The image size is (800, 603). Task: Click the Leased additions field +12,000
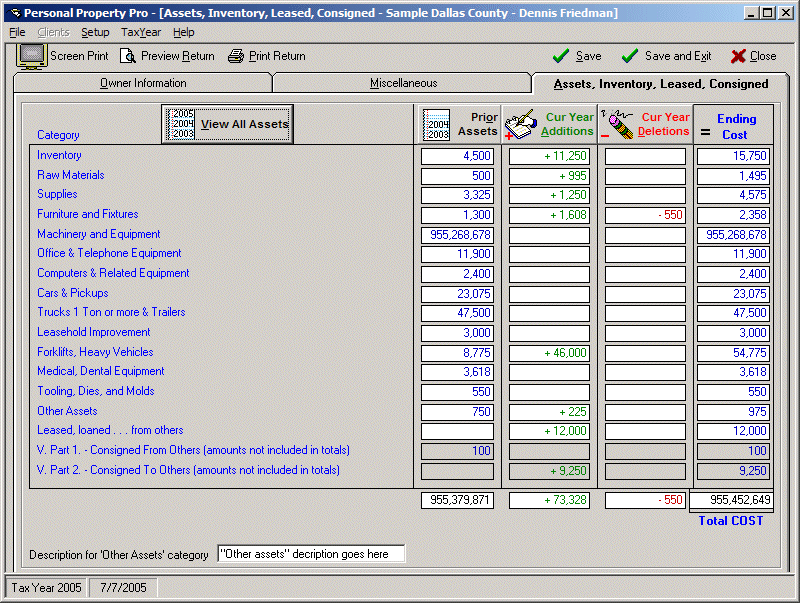[549, 431]
